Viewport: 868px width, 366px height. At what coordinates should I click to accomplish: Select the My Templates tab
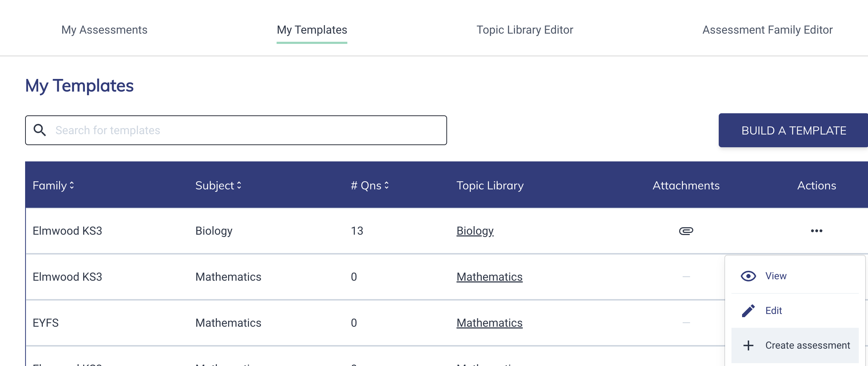[x=312, y=30]
